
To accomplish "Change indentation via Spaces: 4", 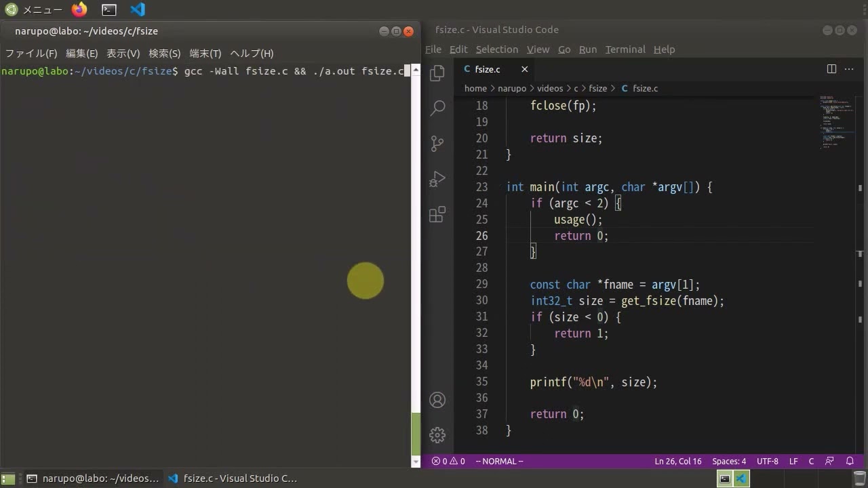I will point(729,461).
